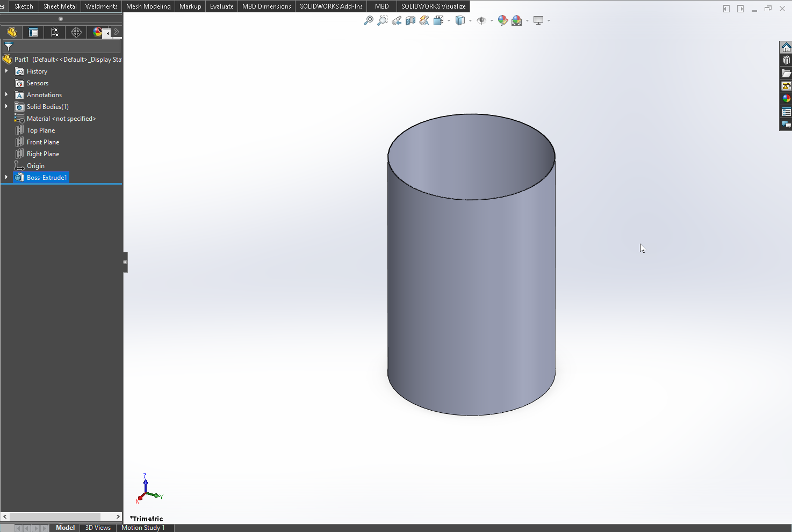Expand the Solid Bodies(1) folder
The width and height of the screenshot is (792, 532).
[6, 106]
